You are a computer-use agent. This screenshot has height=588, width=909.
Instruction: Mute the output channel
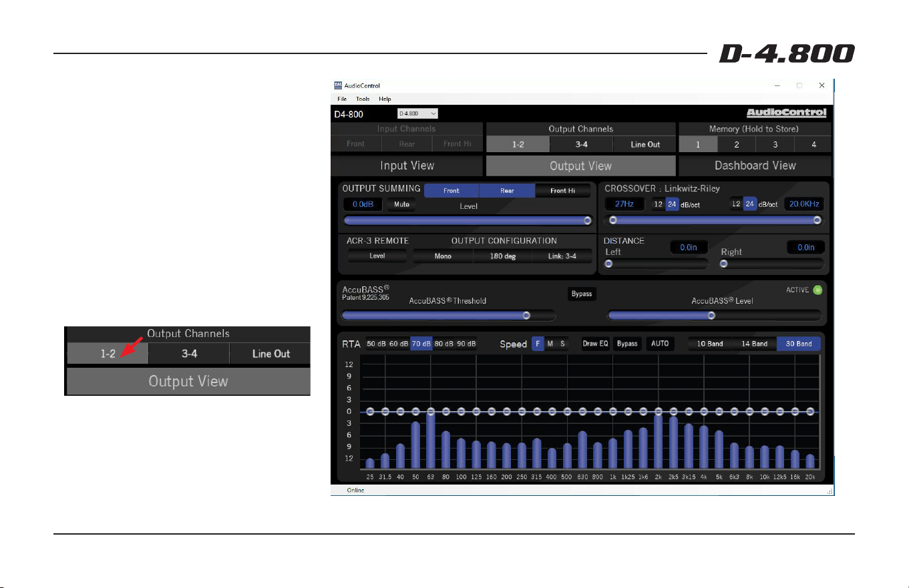(x=401, y=204)
